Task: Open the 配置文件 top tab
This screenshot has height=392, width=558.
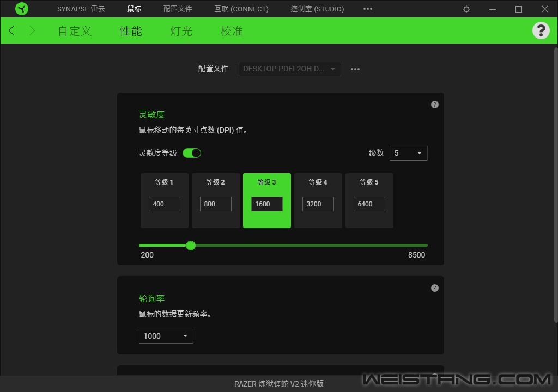Action: (178, 9)
